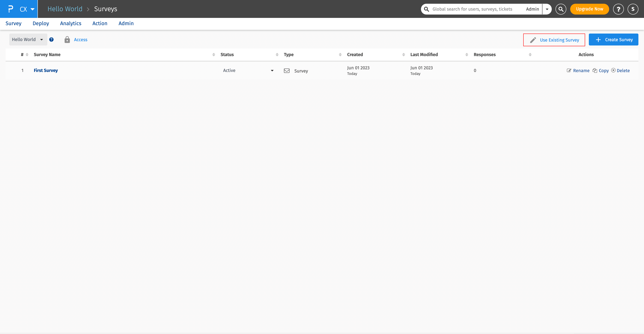Screen dimensions: 644x334
Task: Click the Copy icon to duplicate First Survey
Action: point(595,70)
